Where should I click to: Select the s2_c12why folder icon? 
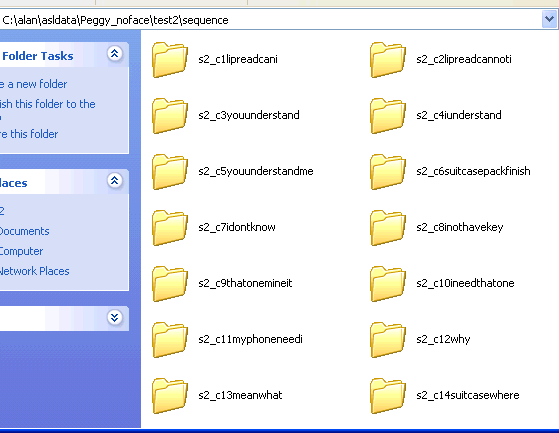tap(388, 339)
